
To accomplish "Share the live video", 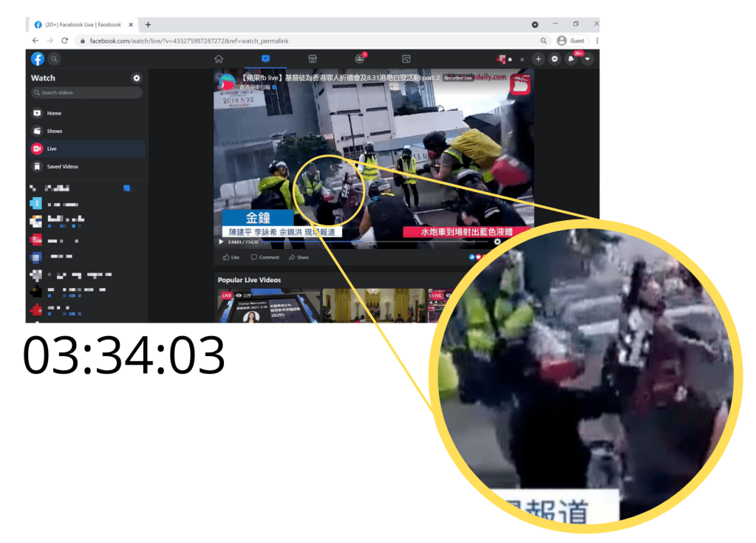I will tap(300, 257).
